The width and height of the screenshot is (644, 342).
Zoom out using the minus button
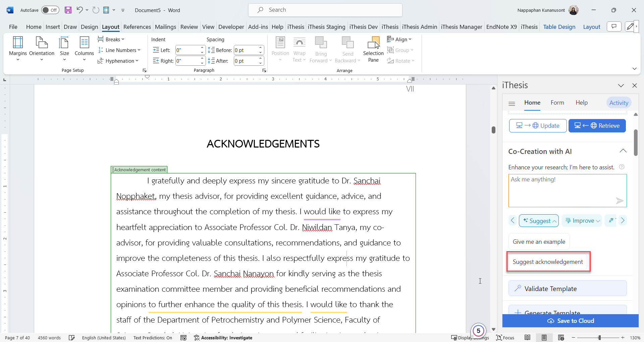coord(574,338)
